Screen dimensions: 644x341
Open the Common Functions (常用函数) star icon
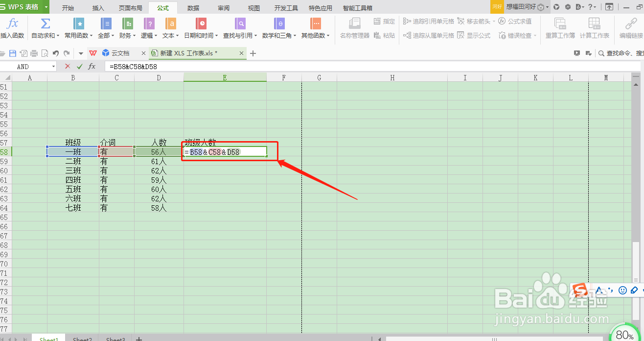click(78, 24)
